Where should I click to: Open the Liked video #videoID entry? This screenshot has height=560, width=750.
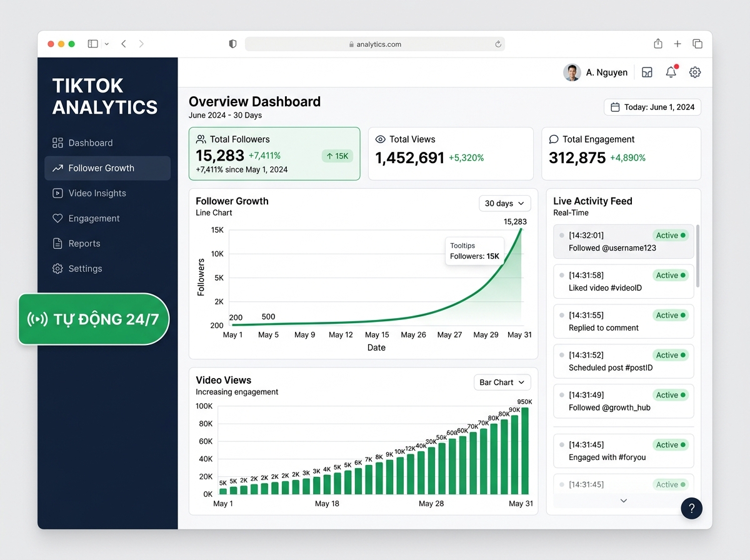(624, 281)
